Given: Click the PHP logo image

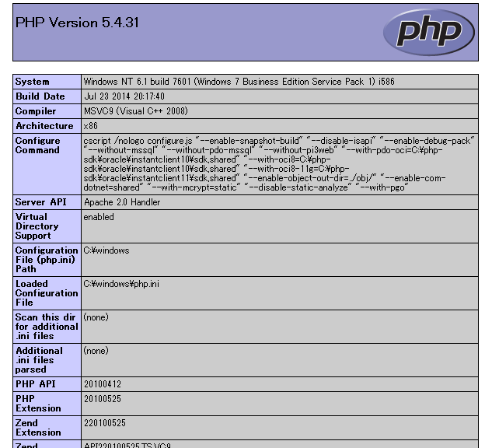Looking at the screenshot, I should [428, 32].
